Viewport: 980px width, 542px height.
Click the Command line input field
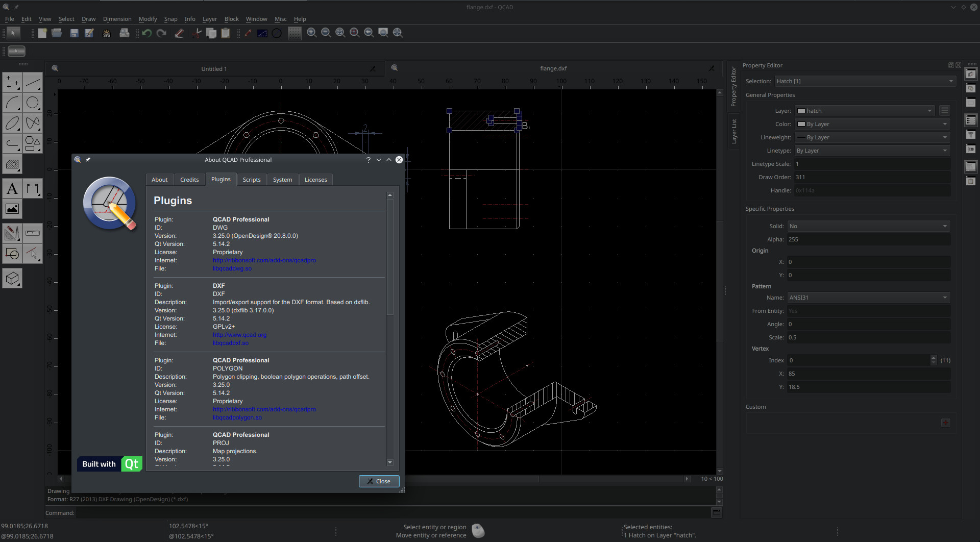point(393,513)
